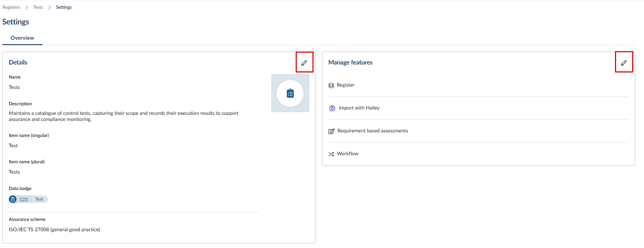Go to Registers breadcrumb link
The width and height of the screenshot is (644, 248).
(x=11, y=7)
